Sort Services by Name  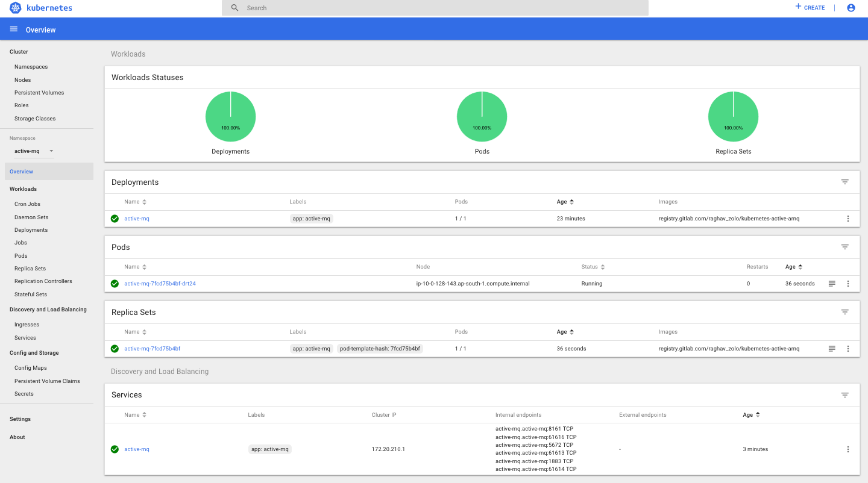click(135, 415)
